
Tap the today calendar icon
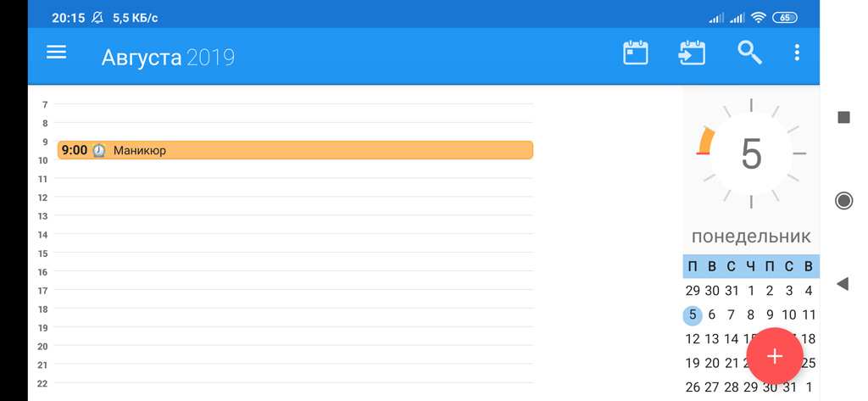pos(636,53)
